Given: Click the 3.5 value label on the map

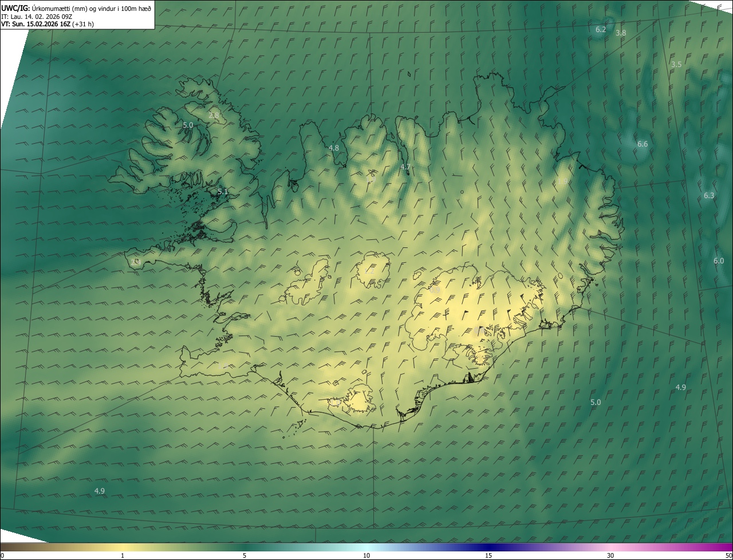Looking at the screenshot, I should [x=676, y=65].
